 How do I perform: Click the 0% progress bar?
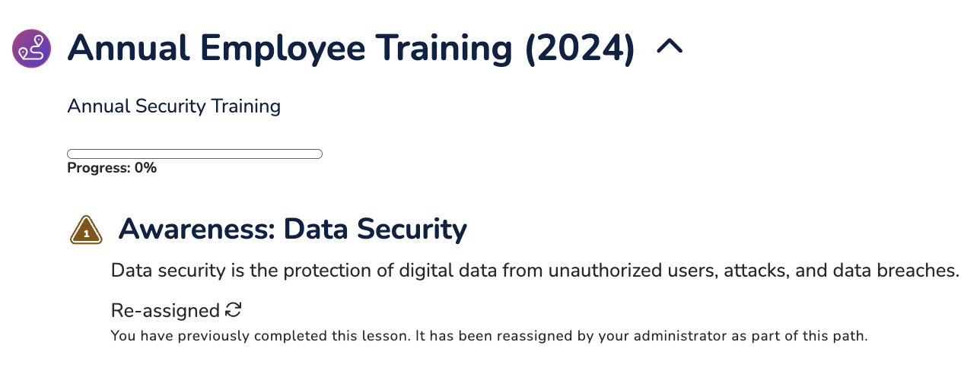195,154
